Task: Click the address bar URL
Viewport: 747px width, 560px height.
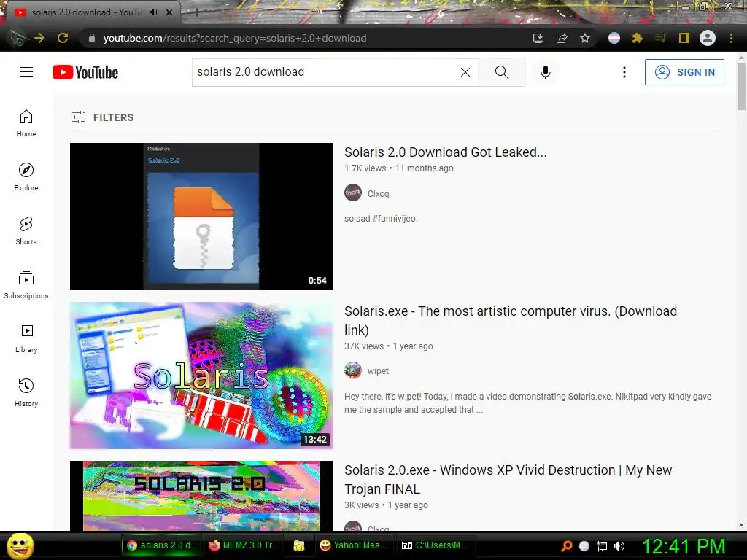Action: 235,38
